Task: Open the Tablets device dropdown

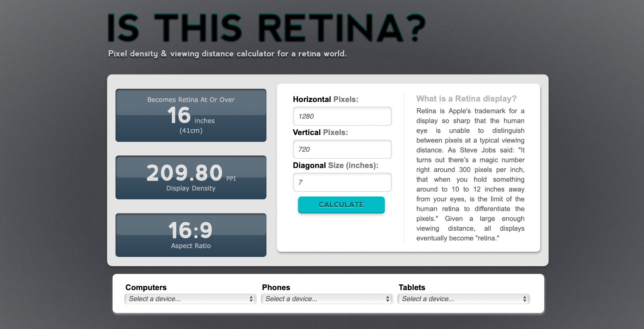Action: point(464,299)
